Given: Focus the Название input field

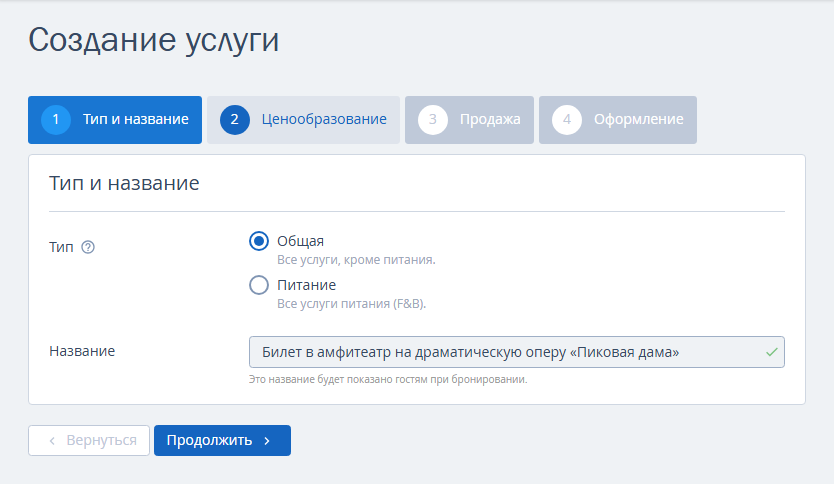Looking at the screenshot, I should click(x=516, y=352).
